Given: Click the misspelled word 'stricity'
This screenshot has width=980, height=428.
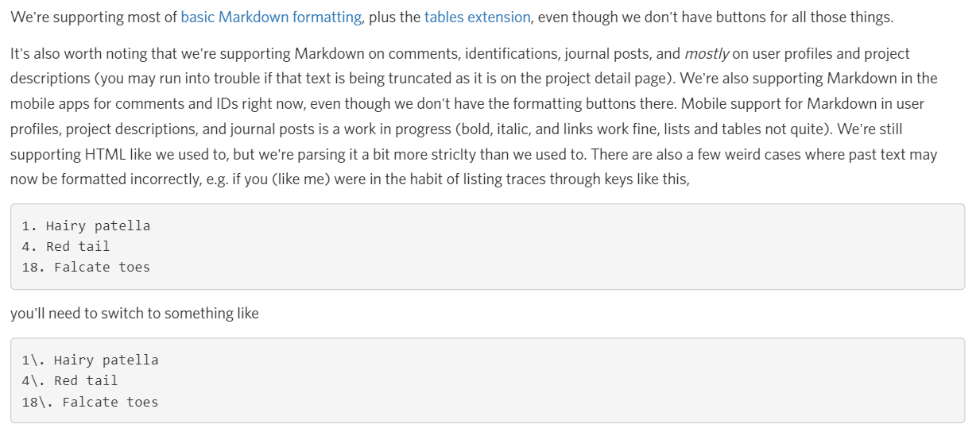Looking at the screenshot, I should [454, 154].
